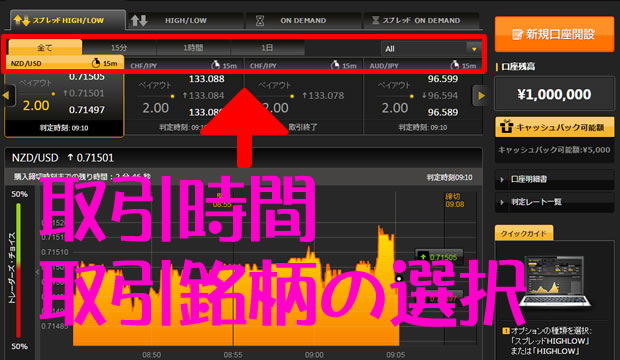Click the timer icon on AUD/JPY card
Viewport: 620px width, 360px height.
coord(455,64)
